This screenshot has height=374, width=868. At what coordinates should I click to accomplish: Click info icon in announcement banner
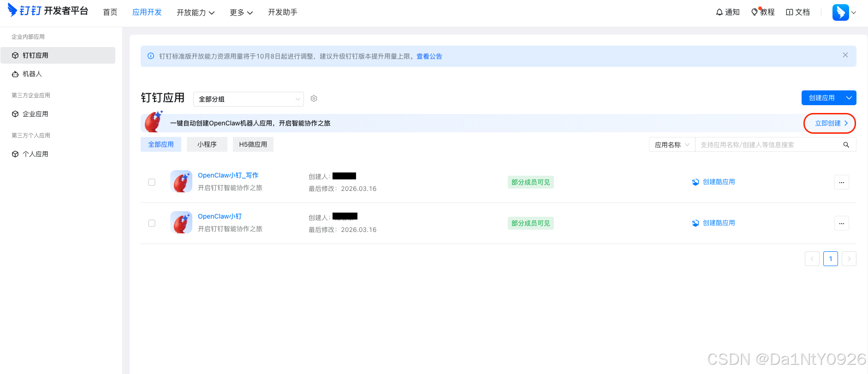pos(151,56)
